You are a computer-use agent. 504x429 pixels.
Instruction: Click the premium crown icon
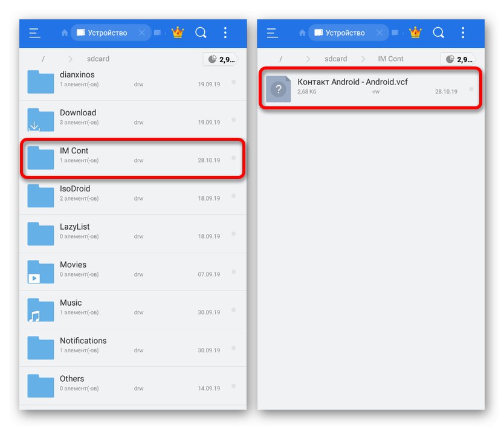click(x=176, y=33)
